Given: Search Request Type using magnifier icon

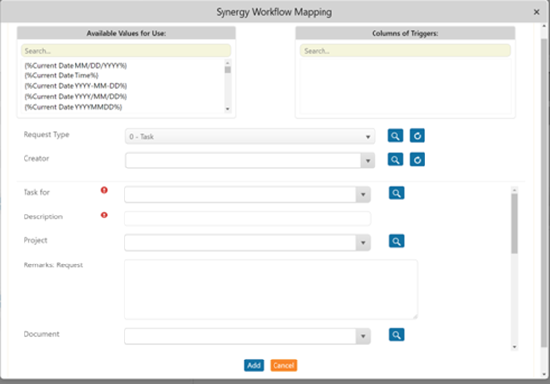Looking at the screenshot, I should click(395, 136).
